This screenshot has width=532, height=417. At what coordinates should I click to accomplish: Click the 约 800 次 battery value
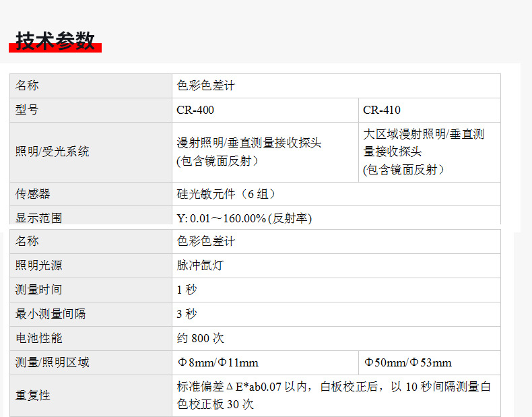(200, 339)
